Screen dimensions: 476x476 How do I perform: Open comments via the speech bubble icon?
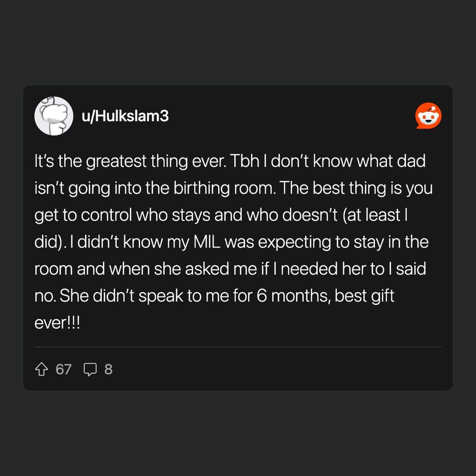(x=90, y=370)
